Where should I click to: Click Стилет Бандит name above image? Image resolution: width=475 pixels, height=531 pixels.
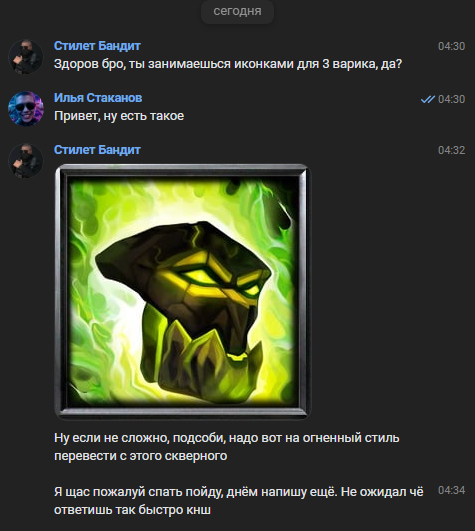pos(97,150)
